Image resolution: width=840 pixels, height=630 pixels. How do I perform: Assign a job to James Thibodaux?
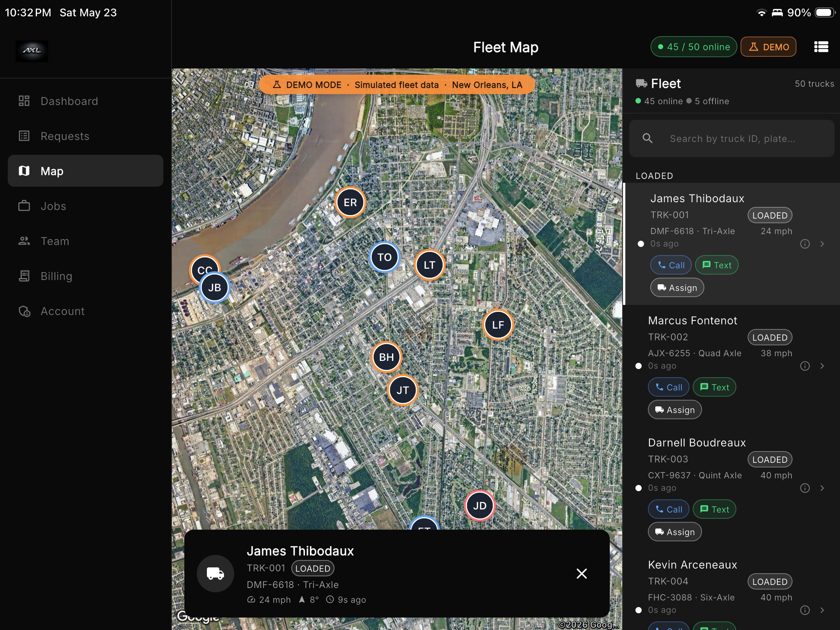(677, 288)
